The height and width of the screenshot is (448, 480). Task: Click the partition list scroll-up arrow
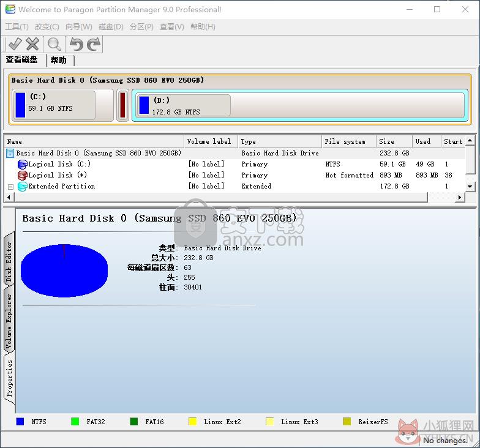[470, 141]
